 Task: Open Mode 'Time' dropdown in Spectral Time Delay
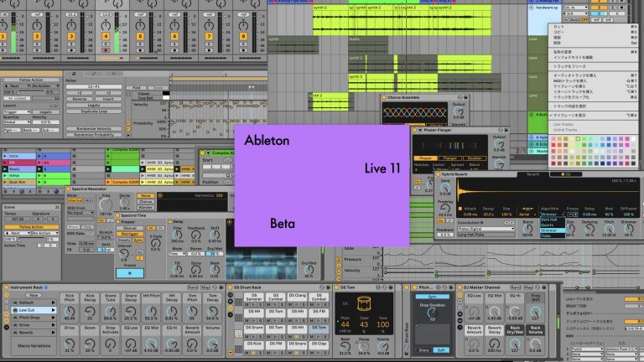177,254
